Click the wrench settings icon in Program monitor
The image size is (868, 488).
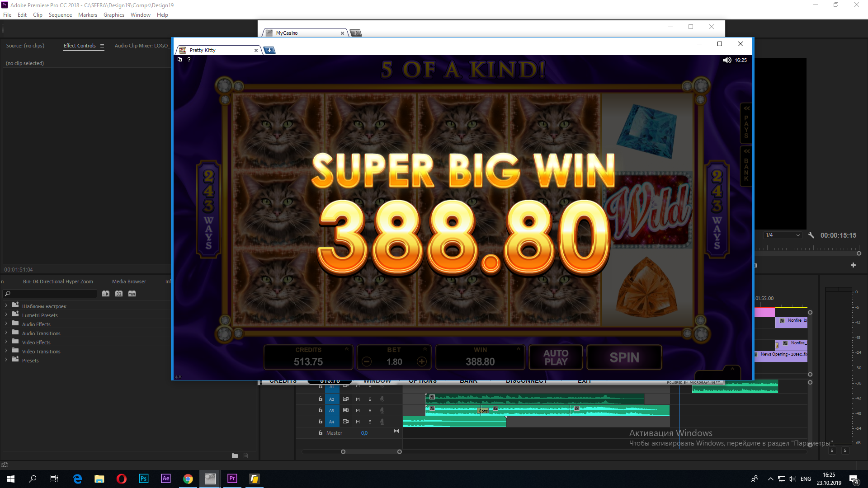click(x=811, y=235)
